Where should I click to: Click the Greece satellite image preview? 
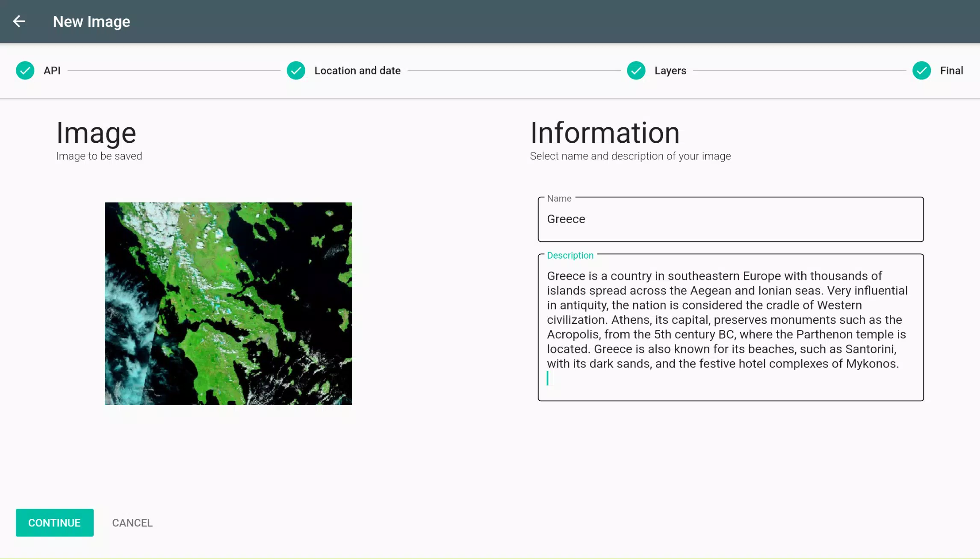pos(228,303)
